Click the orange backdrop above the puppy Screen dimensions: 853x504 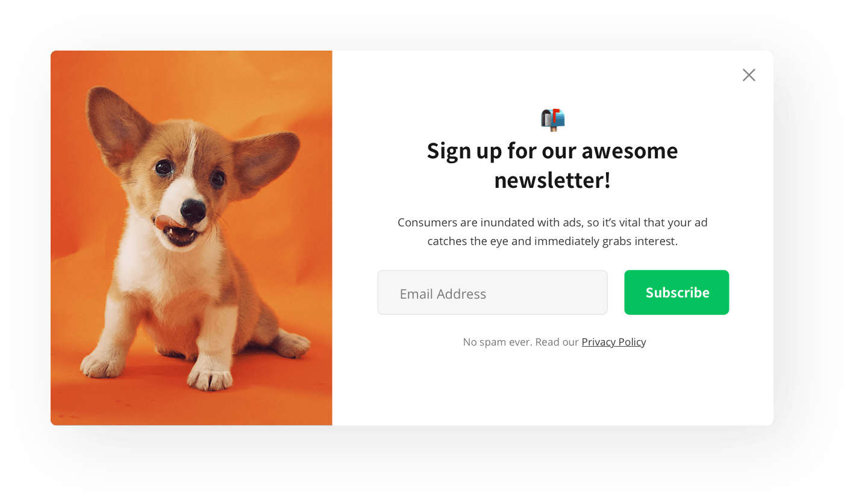pos(199,78)
